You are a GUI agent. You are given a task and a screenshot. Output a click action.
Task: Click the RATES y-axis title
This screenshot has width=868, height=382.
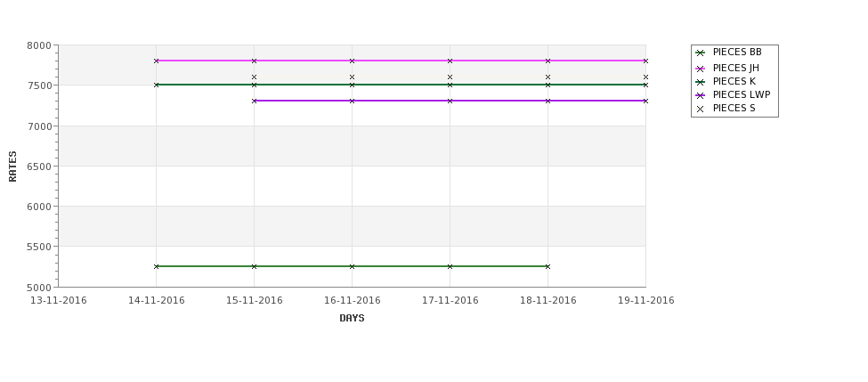click(x=12, y=167)
